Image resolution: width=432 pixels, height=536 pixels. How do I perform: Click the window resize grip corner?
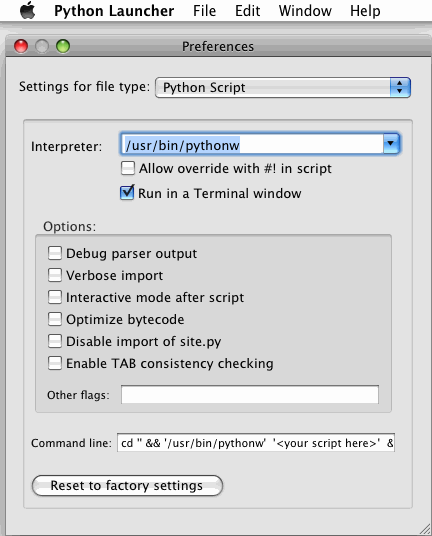(x=424, y=528)
